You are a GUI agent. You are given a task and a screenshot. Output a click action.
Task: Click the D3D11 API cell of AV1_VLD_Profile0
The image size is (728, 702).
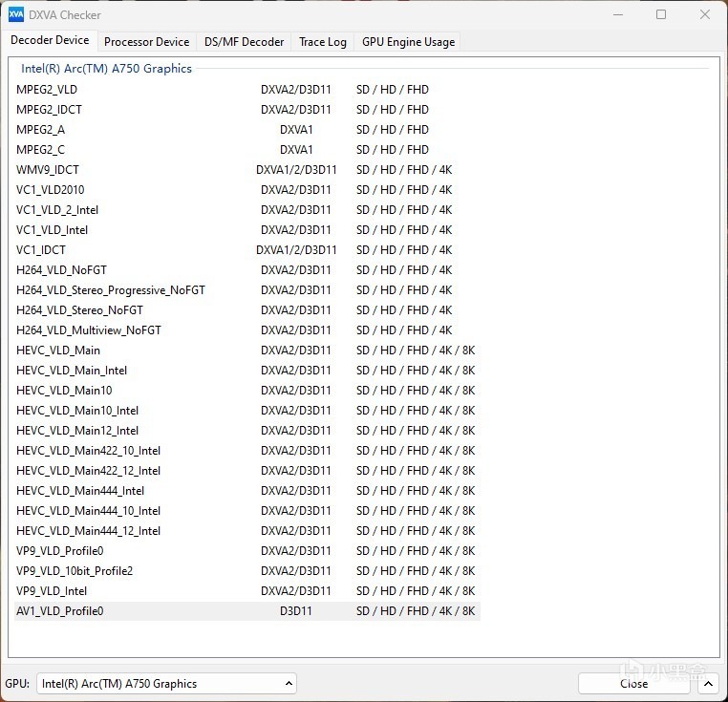tap(296, 611)
